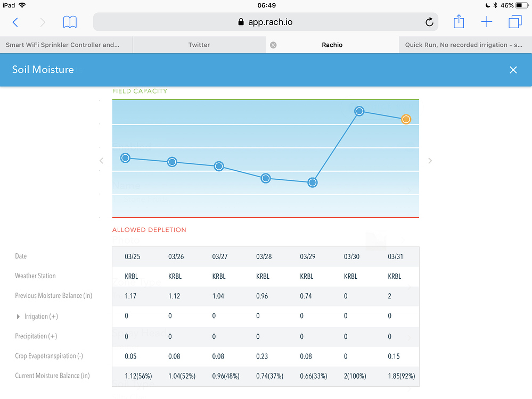Close the Twitter tab

click(273, 45)
